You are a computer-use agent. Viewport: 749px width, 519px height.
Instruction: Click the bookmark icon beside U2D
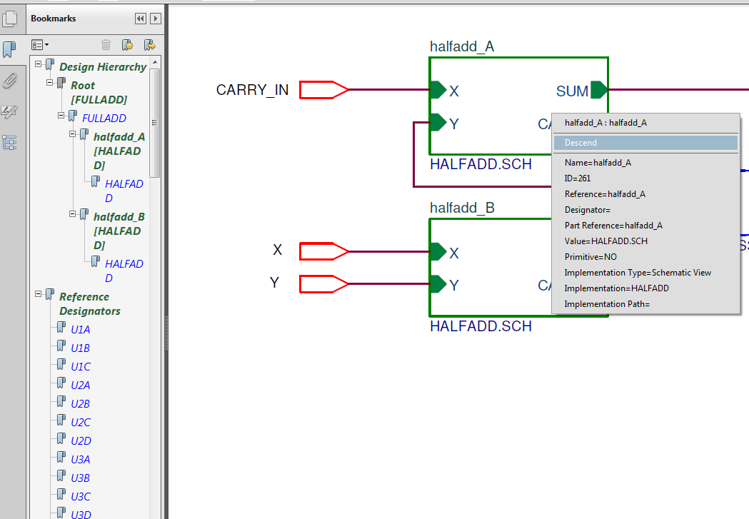61,438
